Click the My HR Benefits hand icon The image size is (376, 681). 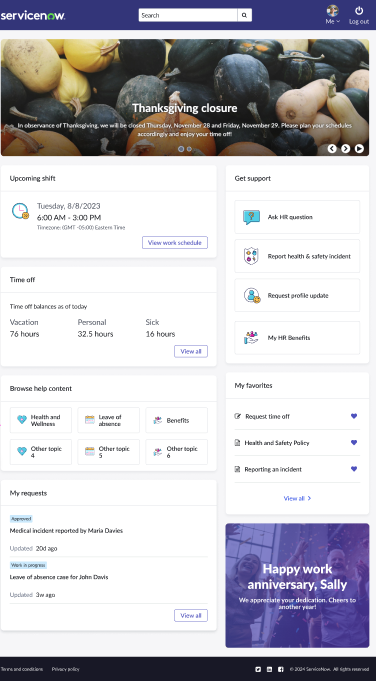(251, 337)
